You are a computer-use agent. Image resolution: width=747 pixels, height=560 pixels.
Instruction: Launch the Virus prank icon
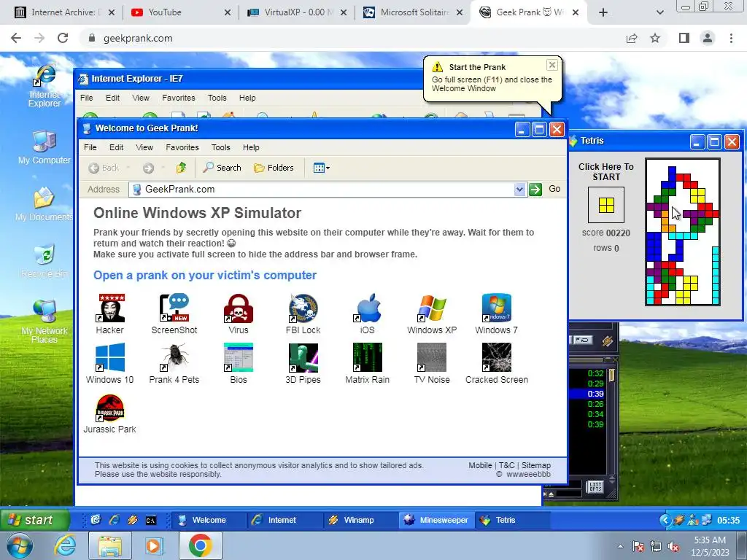(x=239, y=314)
